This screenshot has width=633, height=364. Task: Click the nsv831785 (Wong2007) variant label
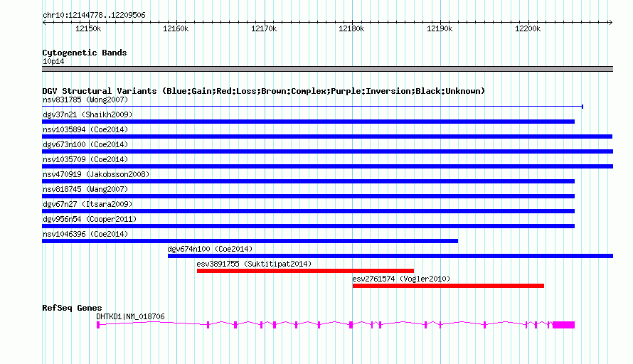click(x=85, y=100)
